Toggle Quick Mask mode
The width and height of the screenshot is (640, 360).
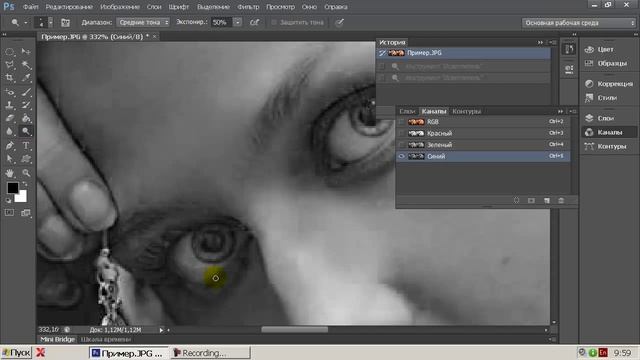tap(9, 213)
